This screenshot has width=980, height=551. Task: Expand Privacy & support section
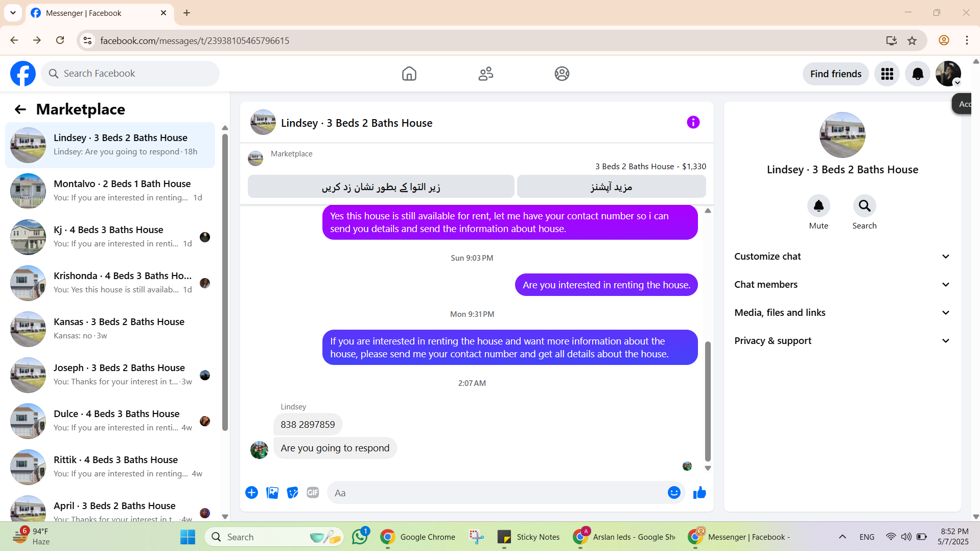(842, 340)
